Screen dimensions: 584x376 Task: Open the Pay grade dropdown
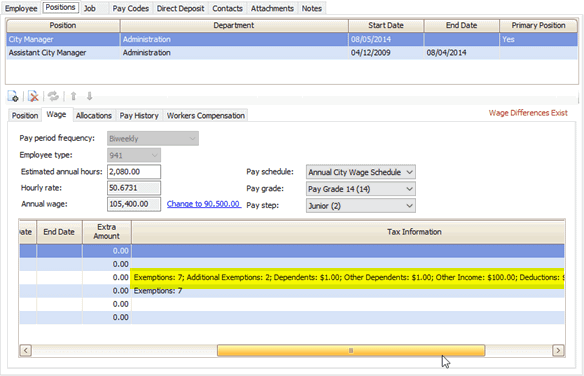point(361,189)
